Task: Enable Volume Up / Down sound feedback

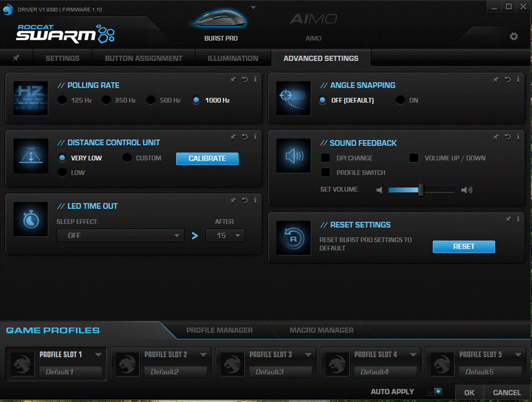Action: coord(414,158)
